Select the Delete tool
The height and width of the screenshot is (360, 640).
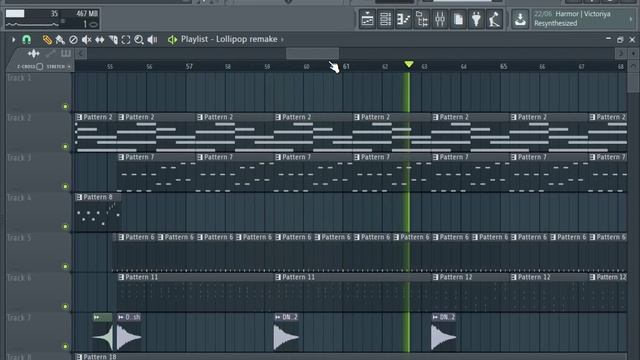(73, 40)
